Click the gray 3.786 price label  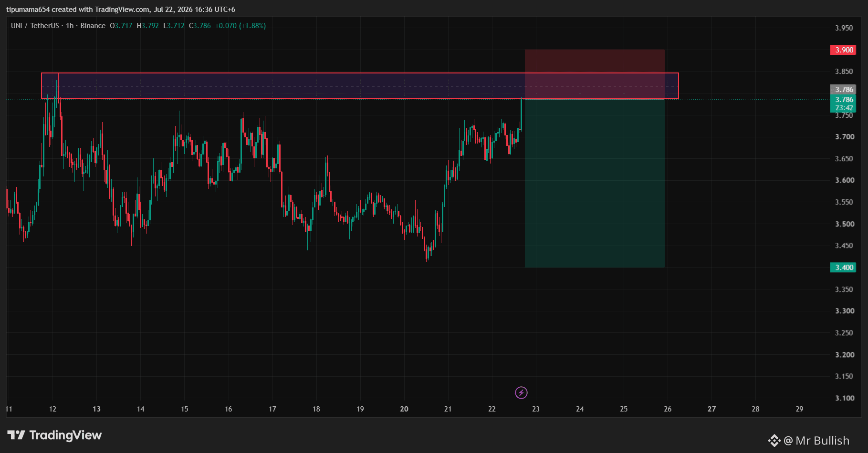coord(843,90)
